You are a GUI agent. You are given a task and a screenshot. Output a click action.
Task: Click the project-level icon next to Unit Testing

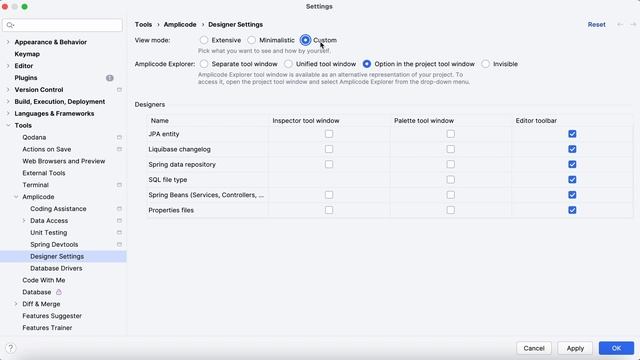click(119, 232)
